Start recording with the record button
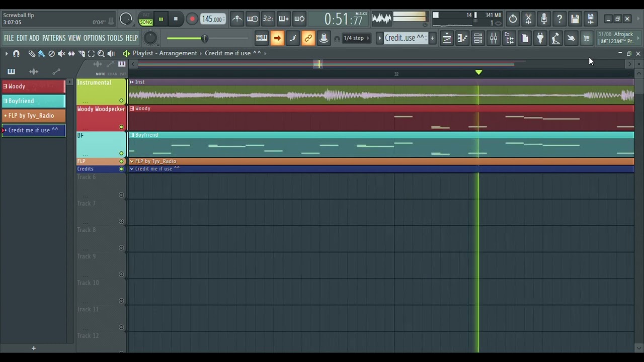This screenshot has height=362, width=644. tap(192, 19)
